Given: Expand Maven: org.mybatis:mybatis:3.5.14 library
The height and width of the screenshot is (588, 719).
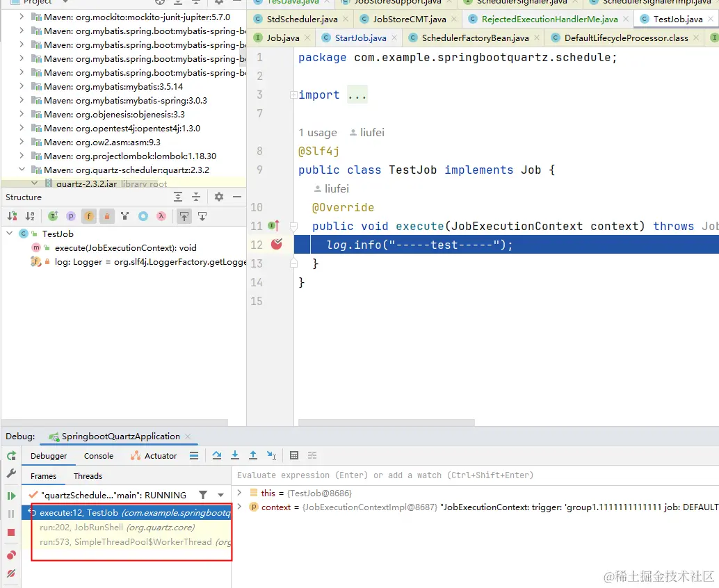Looking at the screenshot, I should 22,86.
